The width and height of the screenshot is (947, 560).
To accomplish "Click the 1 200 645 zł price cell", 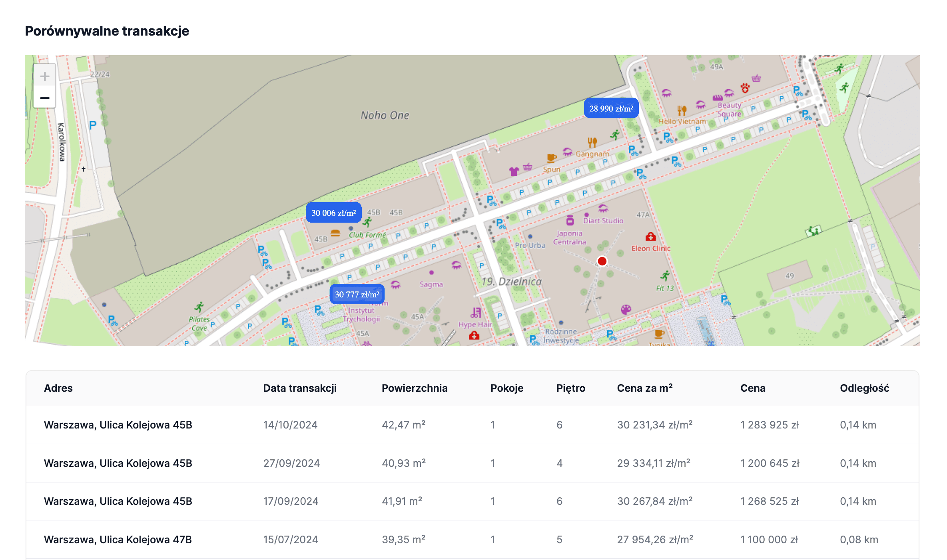I will [770, 463].
